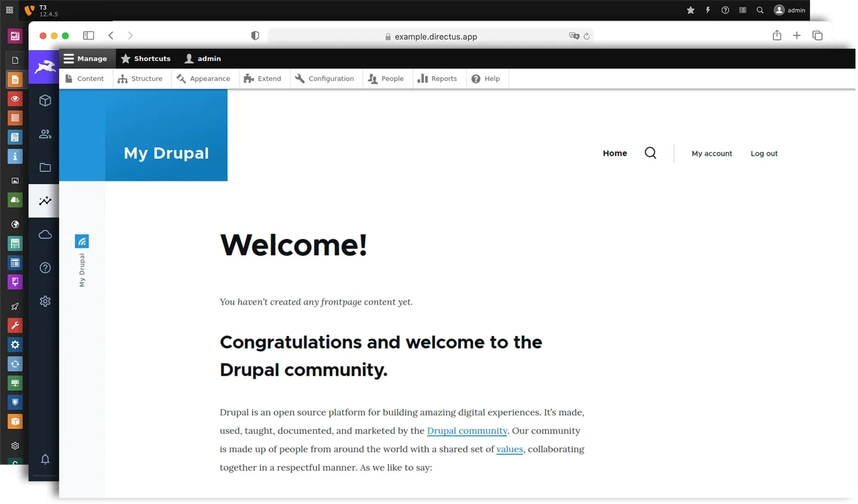Screen dimensions: 858x504
Task: Open Safari tab overview
Action: click(x=817, y=36)
